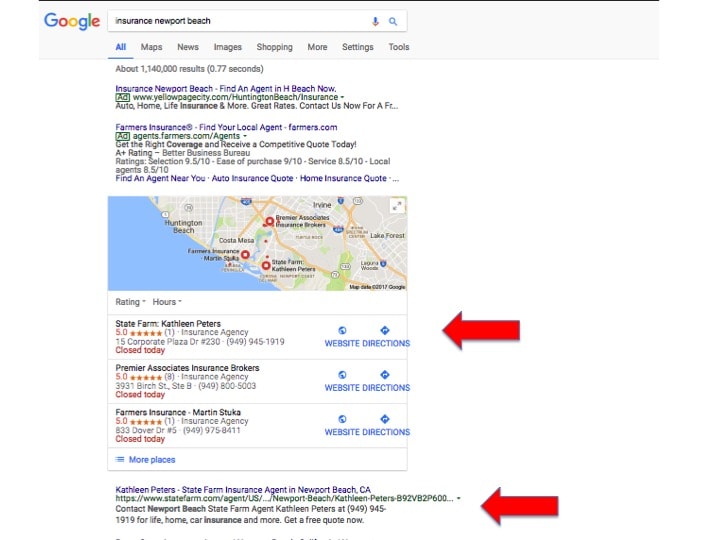Click '3931 Birch St., Ste B' address
720x540 pixels.
click(153, 386)
